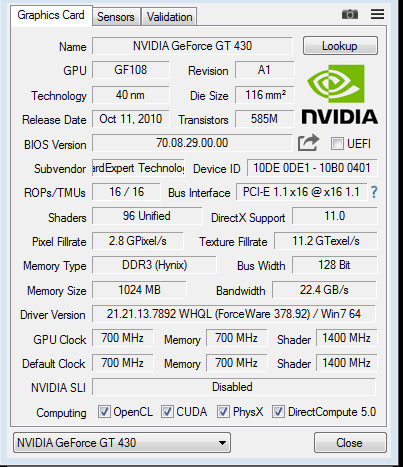Click the Subvendor text field

[138, 168]
